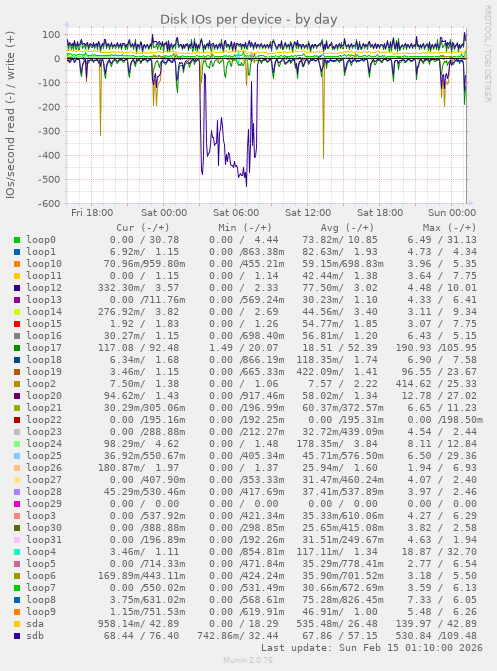Select the loop2 legend label
497x671 pixels.
point(41,383)
